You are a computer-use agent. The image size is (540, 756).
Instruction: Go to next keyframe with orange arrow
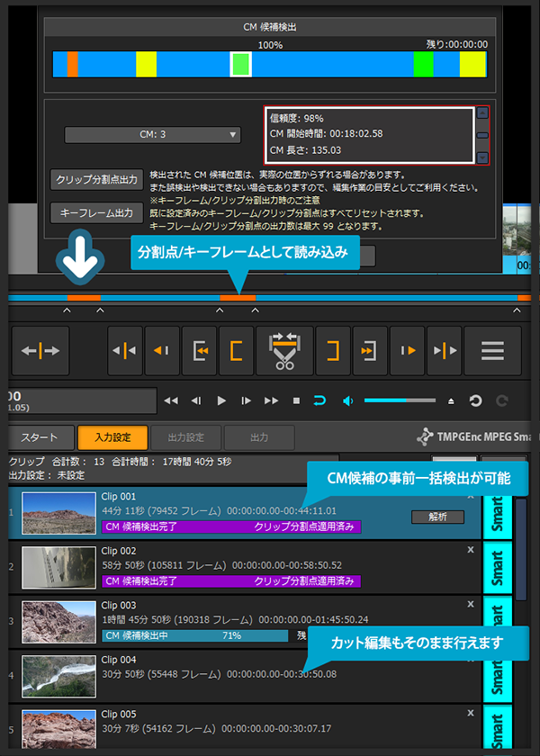pos(408,350)
